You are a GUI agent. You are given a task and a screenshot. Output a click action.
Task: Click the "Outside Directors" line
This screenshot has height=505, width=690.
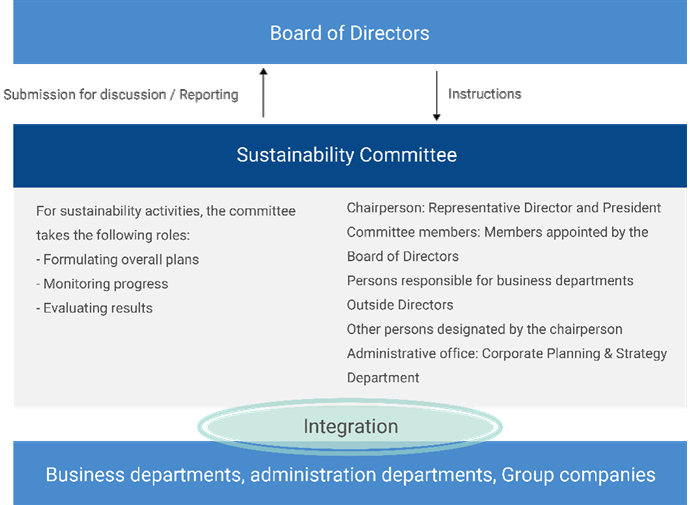[400, 305]
